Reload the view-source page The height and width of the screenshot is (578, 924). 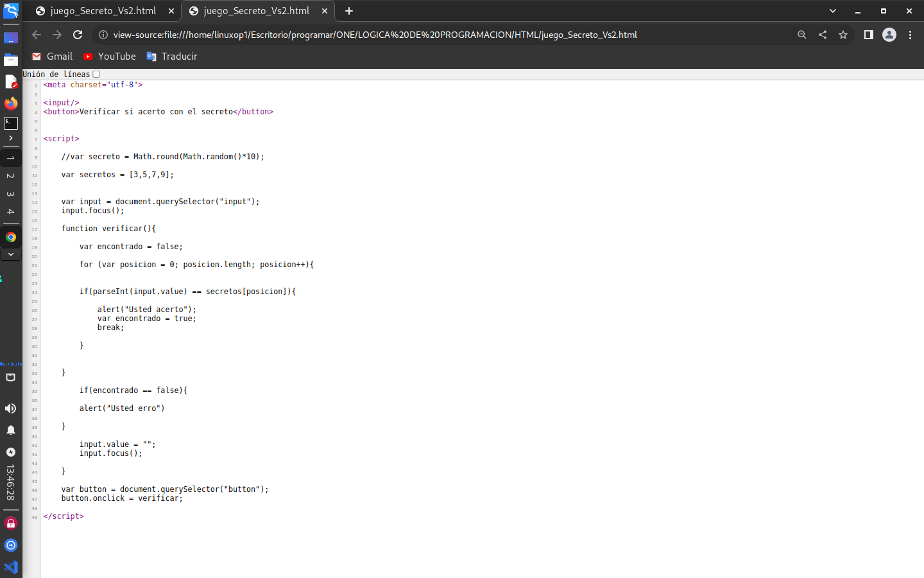pos(78,35)
